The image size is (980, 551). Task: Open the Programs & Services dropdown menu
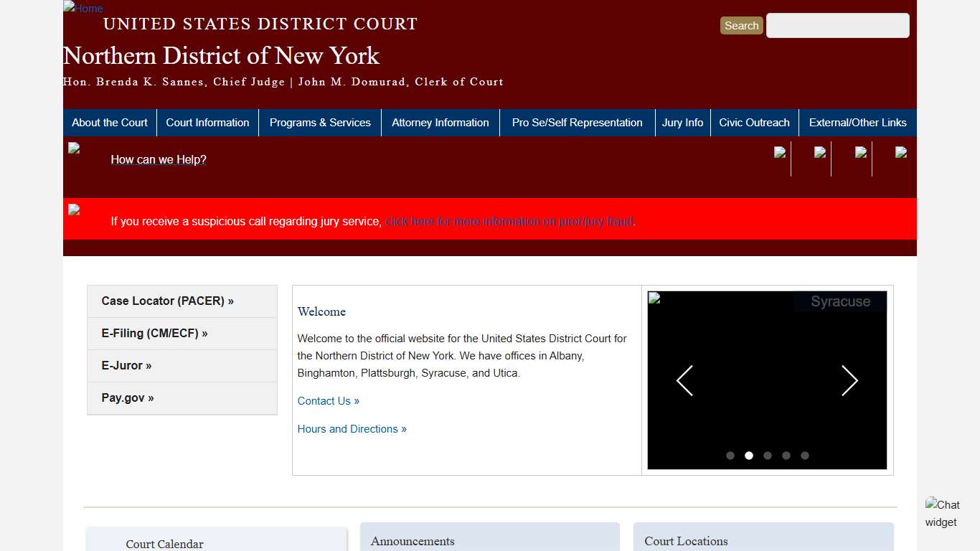click(320, 122)
